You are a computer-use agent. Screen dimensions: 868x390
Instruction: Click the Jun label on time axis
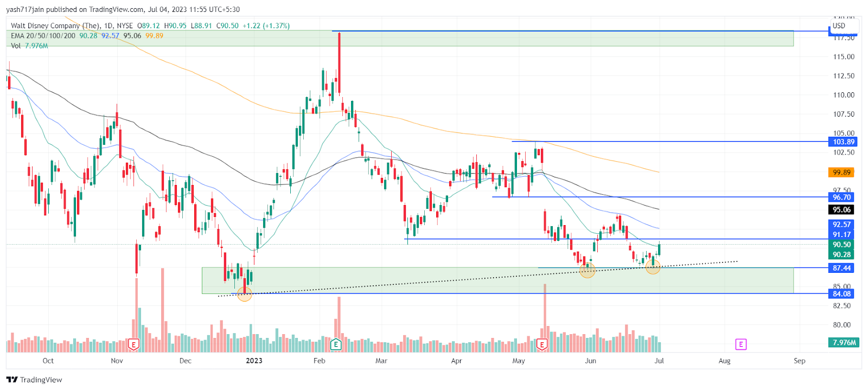click(590, 361)
